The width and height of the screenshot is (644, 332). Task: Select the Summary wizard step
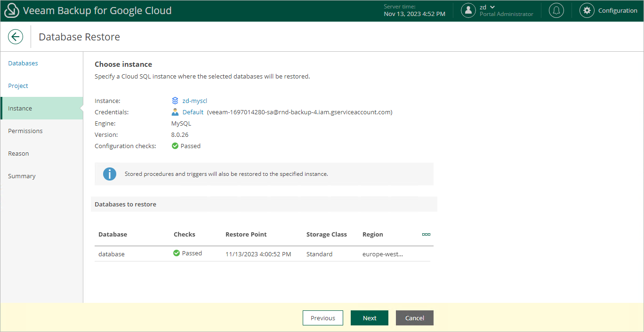click(x=22, y=176)
